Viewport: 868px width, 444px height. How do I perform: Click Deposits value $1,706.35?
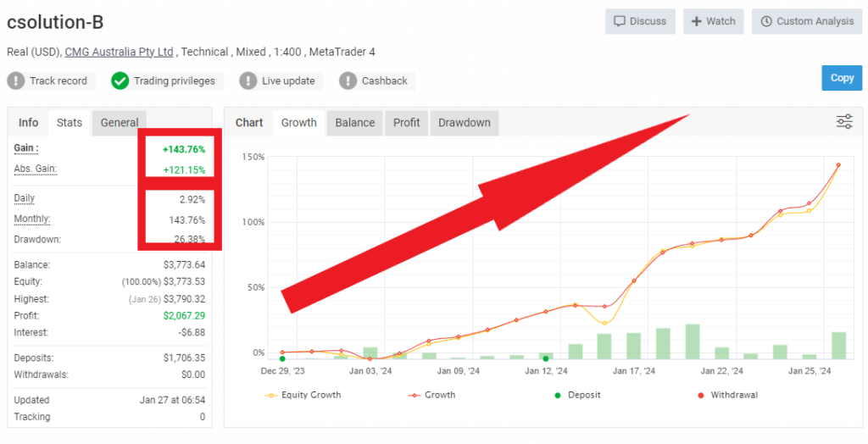point(184,358)
